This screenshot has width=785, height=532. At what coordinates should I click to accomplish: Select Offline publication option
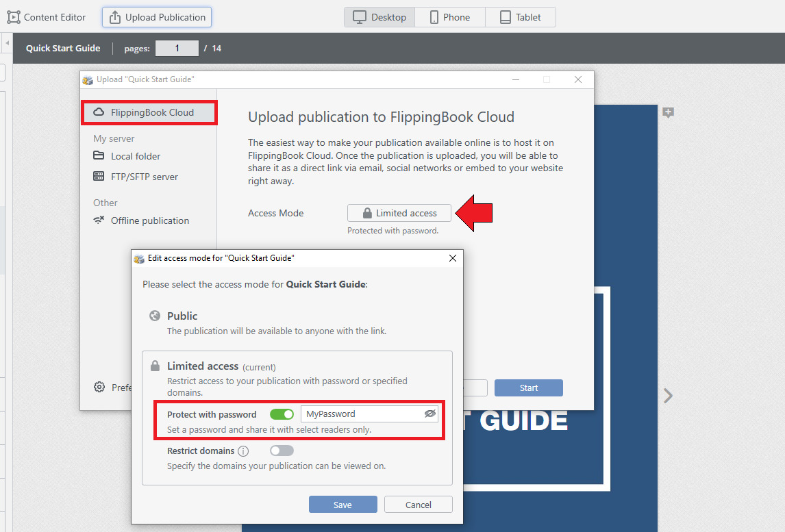141,220
